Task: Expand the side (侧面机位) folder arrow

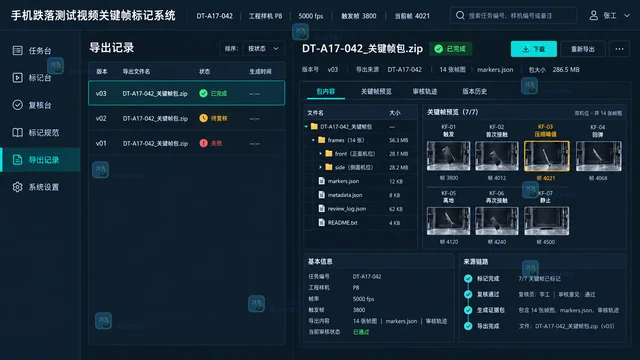Action: pyautogui.click(x=320, y=167)
